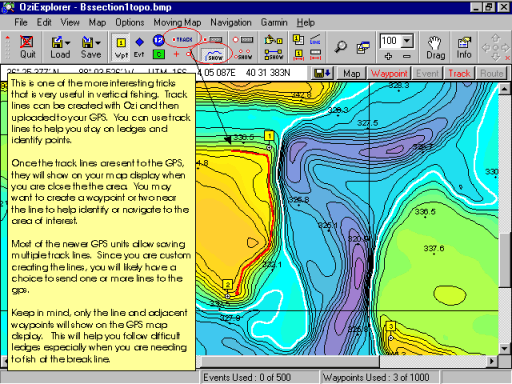Click the manual Track point tool

coord(182,40)
